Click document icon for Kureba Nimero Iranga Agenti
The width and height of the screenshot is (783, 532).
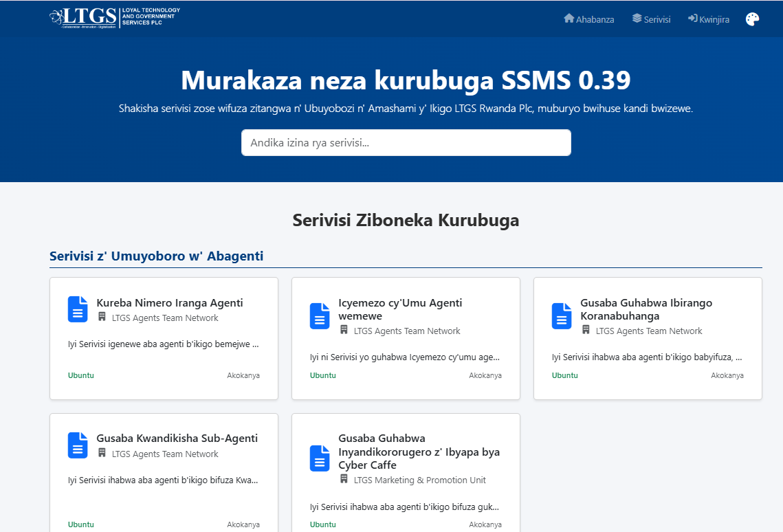(x=78, y=309)
